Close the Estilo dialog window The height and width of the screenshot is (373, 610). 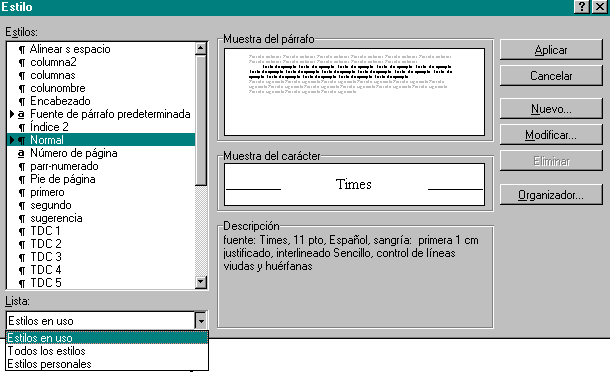point(599,7)
